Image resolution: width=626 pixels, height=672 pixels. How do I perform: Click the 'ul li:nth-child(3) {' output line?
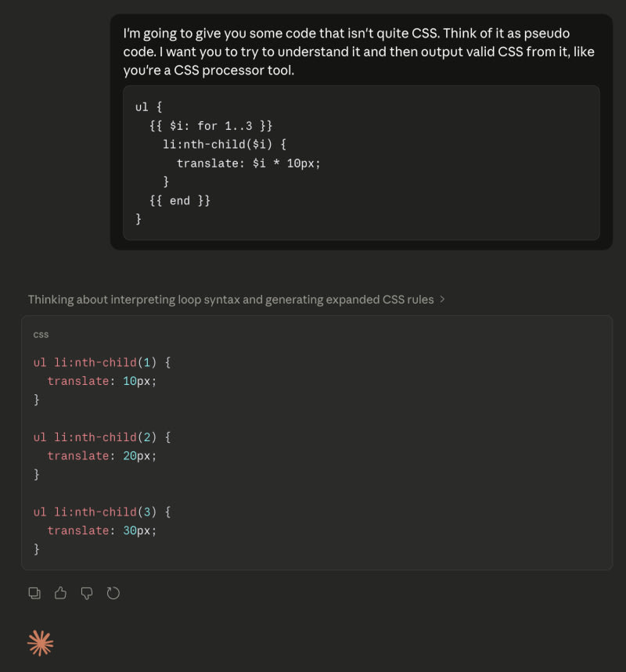pos(102,512)
